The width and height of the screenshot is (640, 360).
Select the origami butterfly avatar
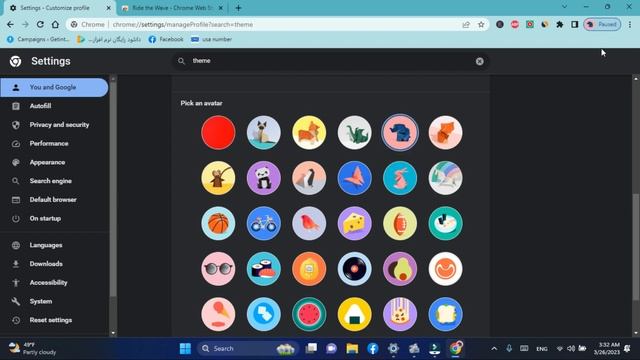tap(355, 178)
